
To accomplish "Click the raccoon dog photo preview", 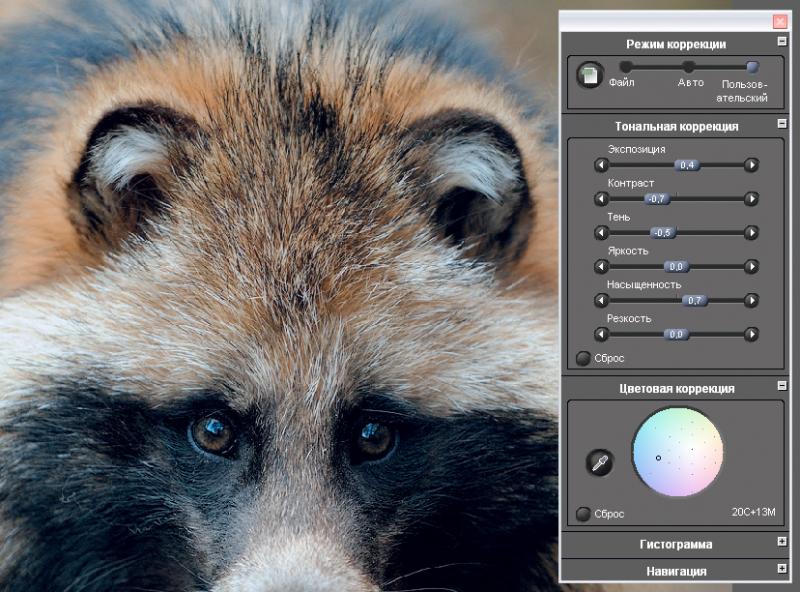I will 278,296.
